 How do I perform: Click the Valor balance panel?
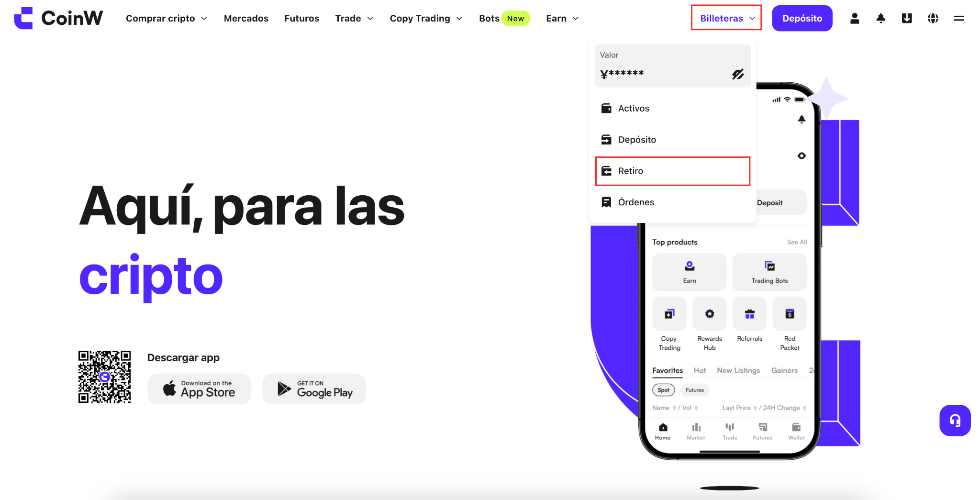[x=673, y=66]
